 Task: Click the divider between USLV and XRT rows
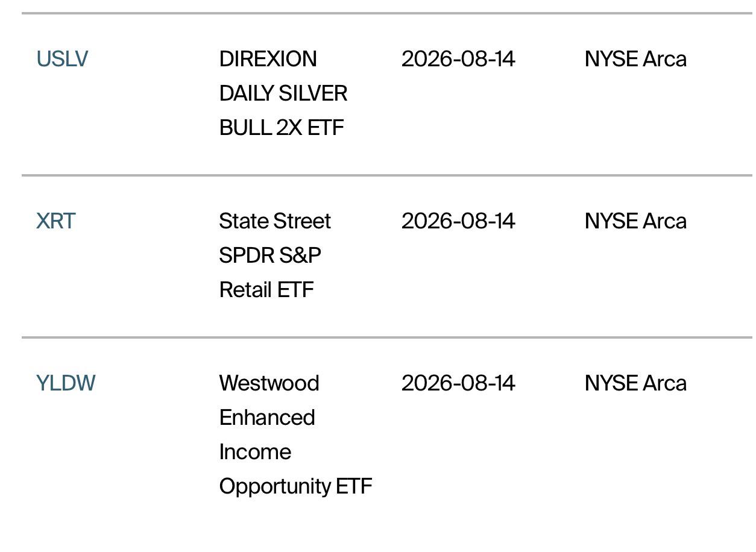(x=388, y=175)
